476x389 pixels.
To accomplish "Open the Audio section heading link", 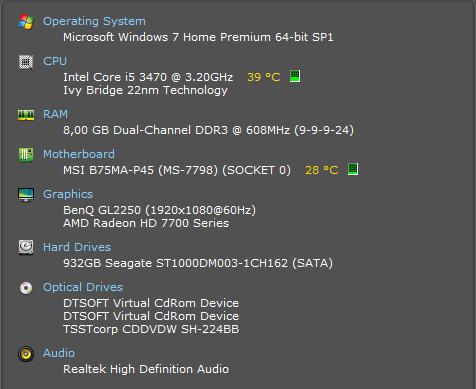I will (x=59, y=353).
